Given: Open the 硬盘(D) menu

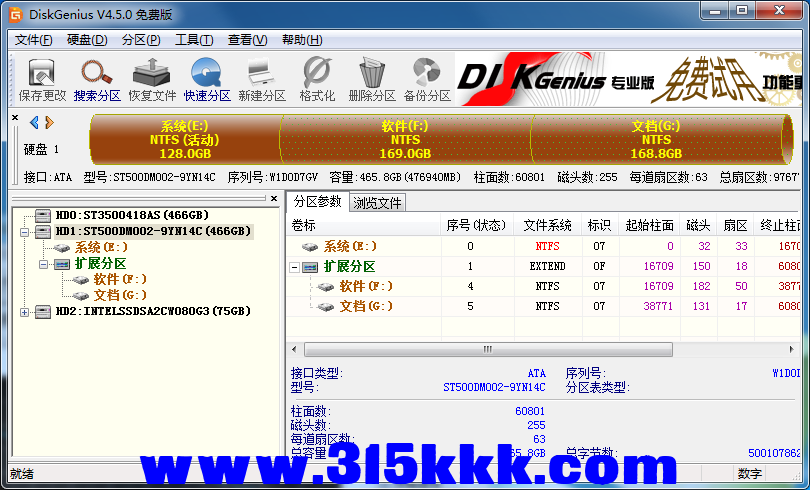Looking at the screenshot, I should pyautogui.click(x=87, y=40).
